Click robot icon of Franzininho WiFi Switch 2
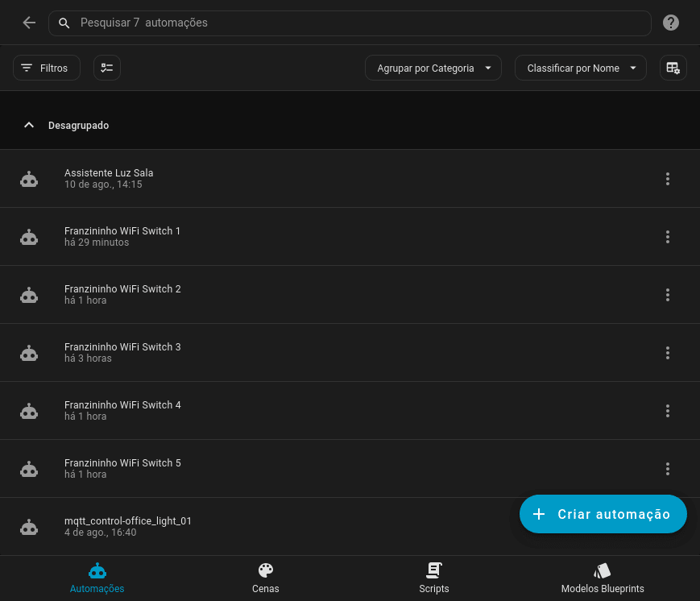 click(x=29, y=295)
